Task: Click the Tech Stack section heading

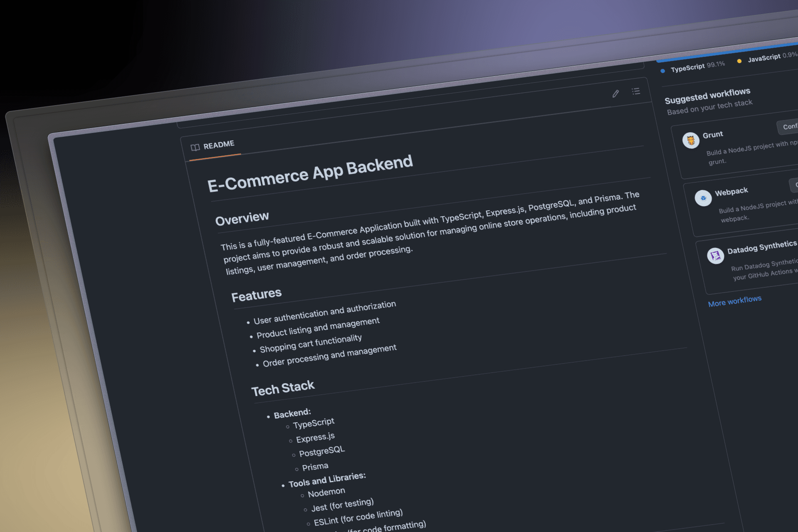Action: click(x=283, y=388)
